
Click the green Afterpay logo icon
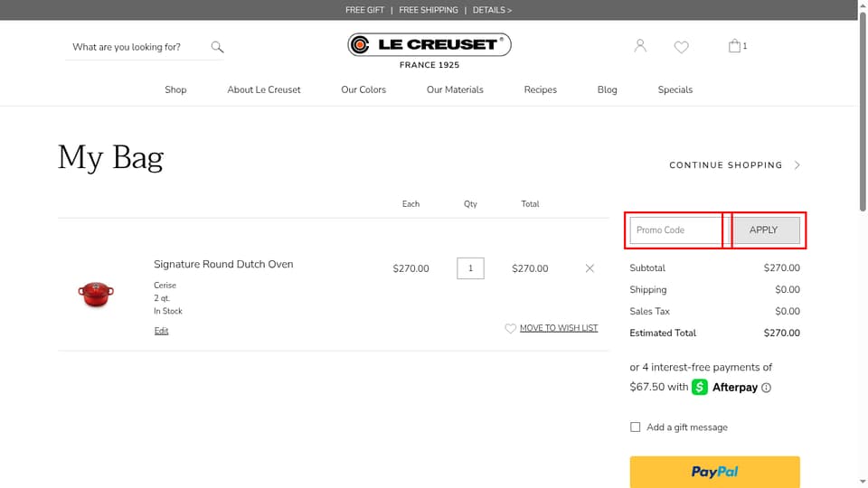click(x=700, y=387)
